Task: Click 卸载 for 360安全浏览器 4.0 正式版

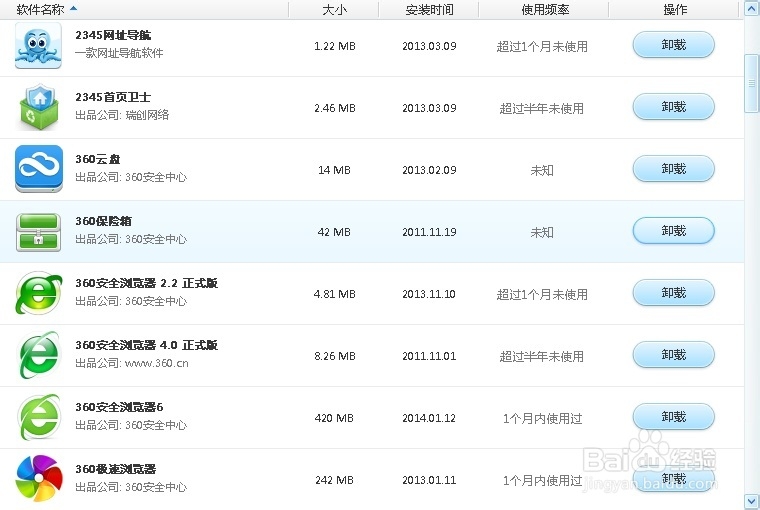Action: click(673, 355)
